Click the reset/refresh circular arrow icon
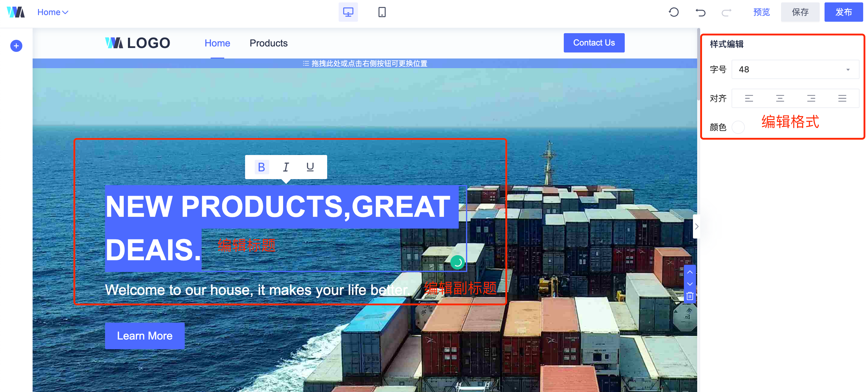 tap(674, 12)
